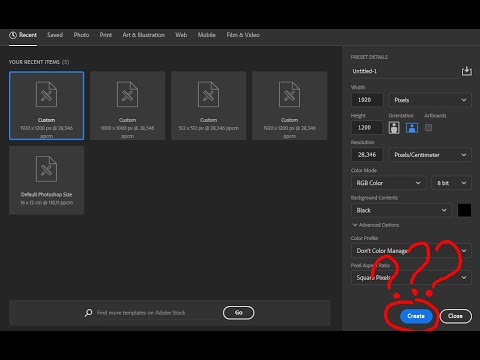The image size is (480, 360).
Task: Select the Default Photoshop Size preset
Action: pyautogui.click(x=46, y=180)
